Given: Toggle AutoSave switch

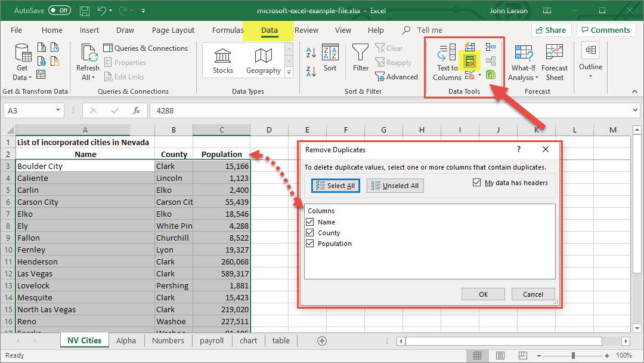Looking at the screenshot, I should click(x=59, y=11).
